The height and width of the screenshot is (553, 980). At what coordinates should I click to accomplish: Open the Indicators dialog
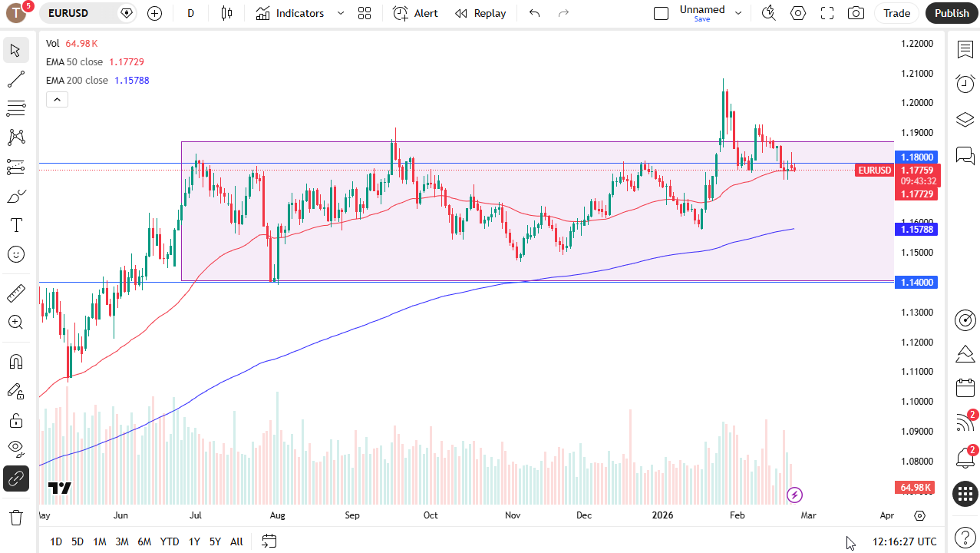coord(290,13)
